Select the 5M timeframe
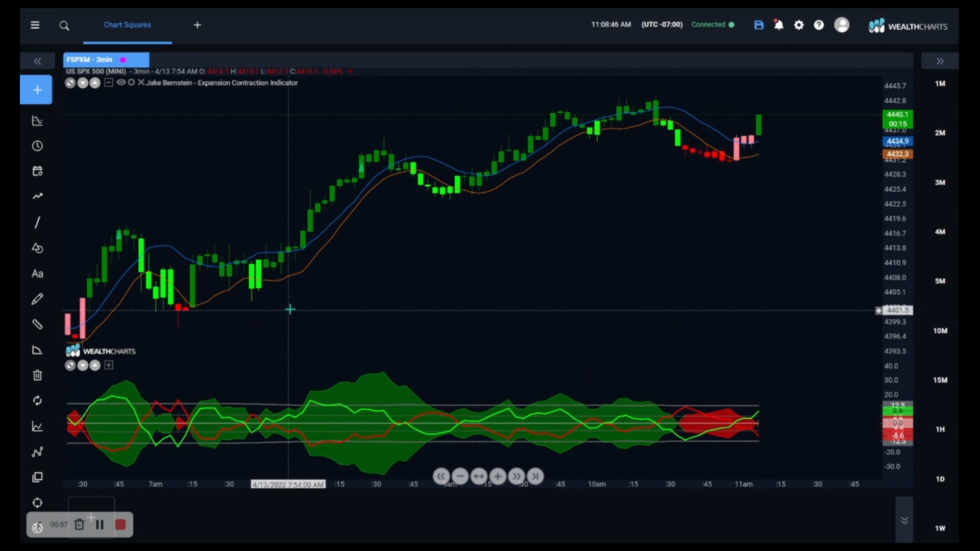Image resolution: width=980 pixels, height=551 pixels. [940, 281]
